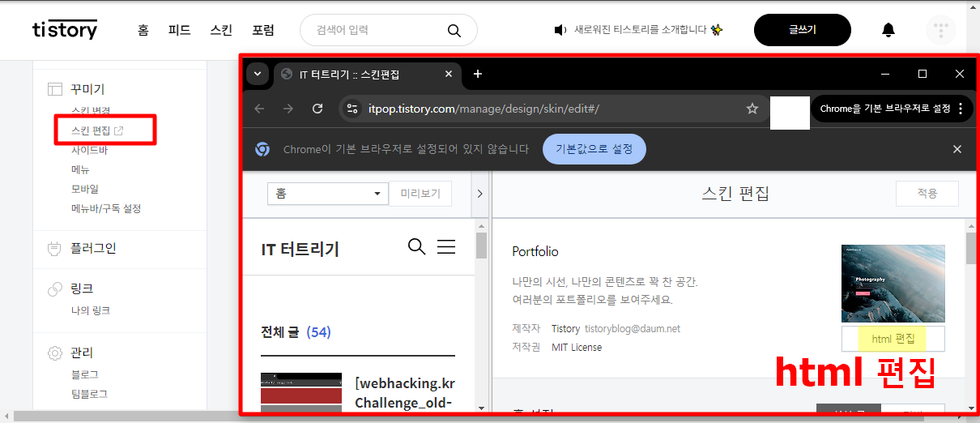Image resolution: width=980 pixels, height=423 pixels.
Task: Open 팀블로그 link in sidebar
Action: [x=89, y=394]
